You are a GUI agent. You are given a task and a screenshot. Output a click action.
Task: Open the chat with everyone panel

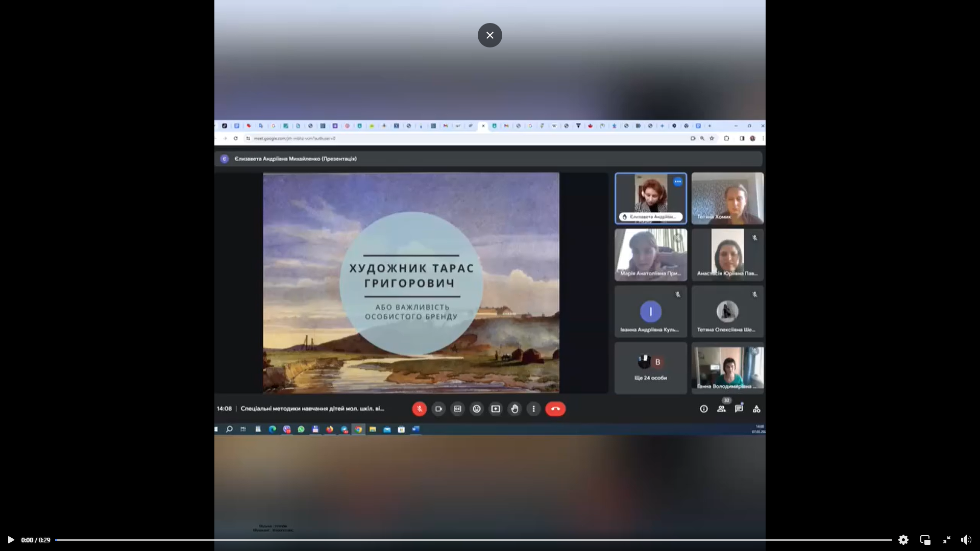point(739,409)
